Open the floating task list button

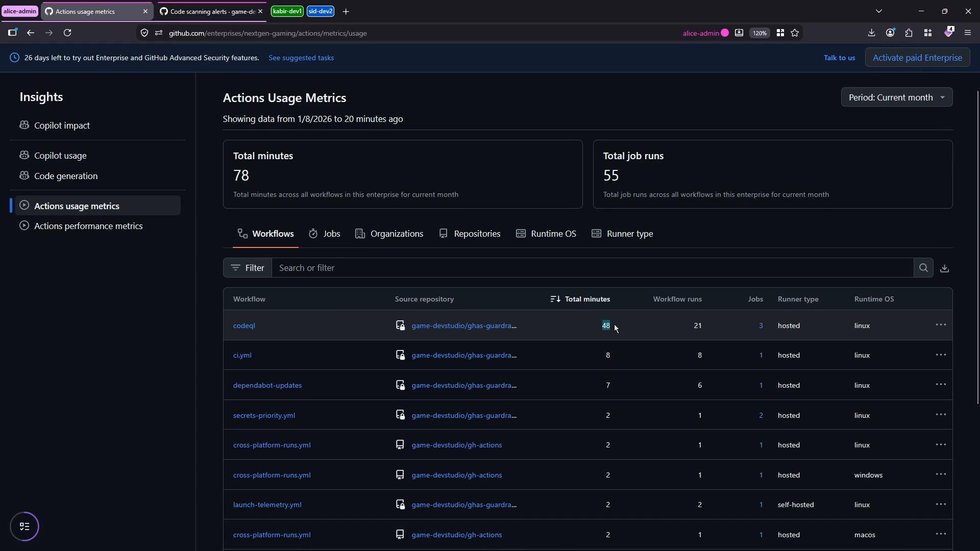pos(24,527)
